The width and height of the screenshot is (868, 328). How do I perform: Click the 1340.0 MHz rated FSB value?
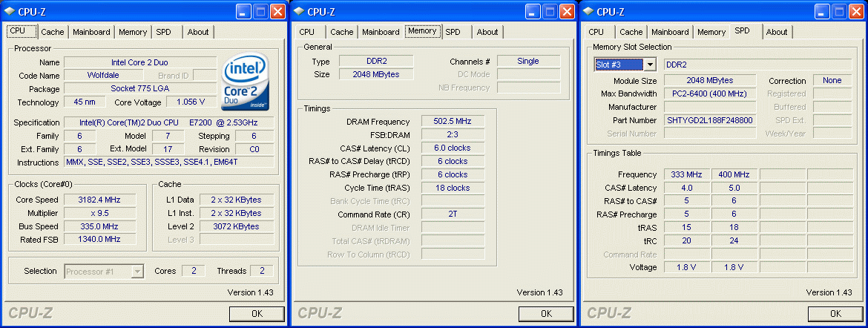point(100,240)
